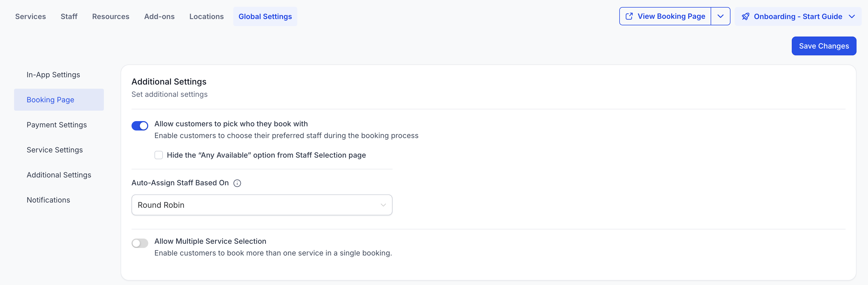The height and width of the screenshot is (285, 868).
Task: Open the Locations tab
Action: coord(206,16)
